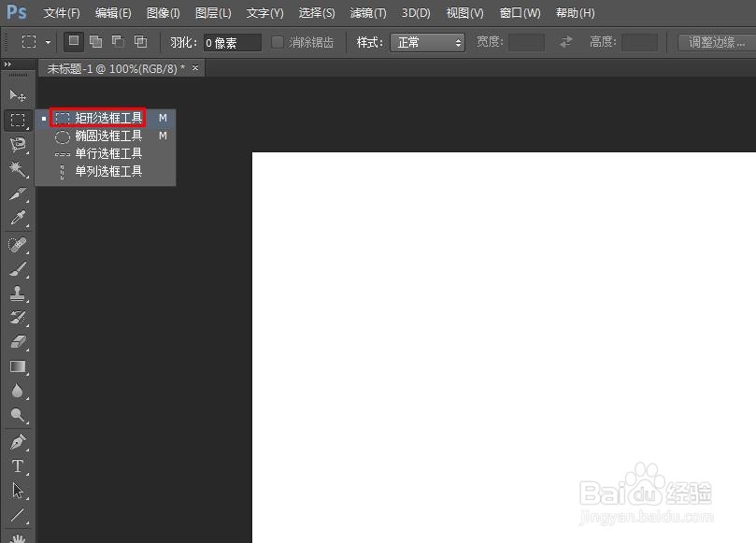Viewport: 756px width, 543px height.
Task: Select the Clone Stamp tool
Action: click(x=17, y=294)
